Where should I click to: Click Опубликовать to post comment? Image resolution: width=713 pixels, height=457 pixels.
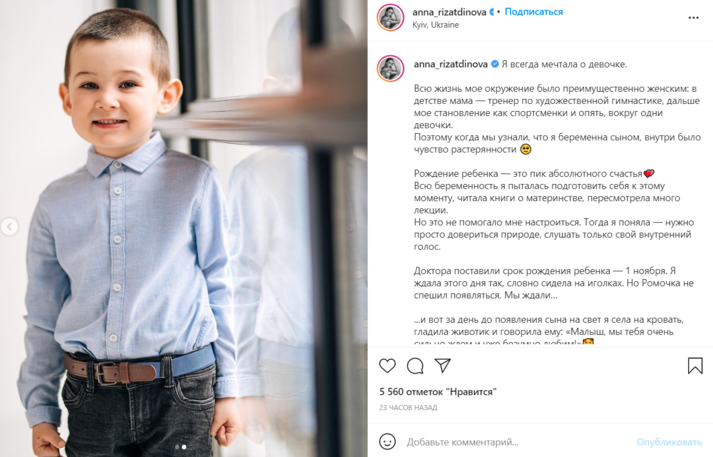click(669, 442)
